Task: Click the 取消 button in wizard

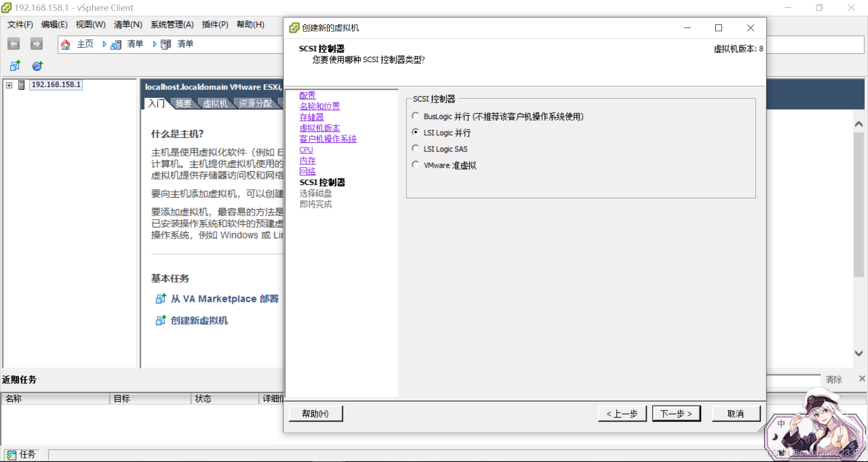Action: [736, 414]
